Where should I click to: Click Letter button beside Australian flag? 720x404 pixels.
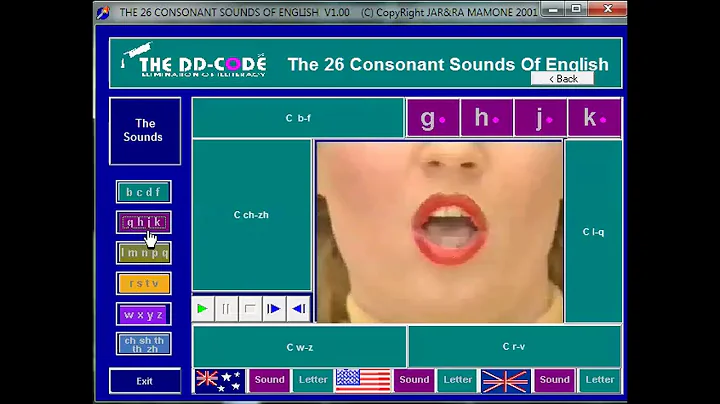click(x=313, y=380)
